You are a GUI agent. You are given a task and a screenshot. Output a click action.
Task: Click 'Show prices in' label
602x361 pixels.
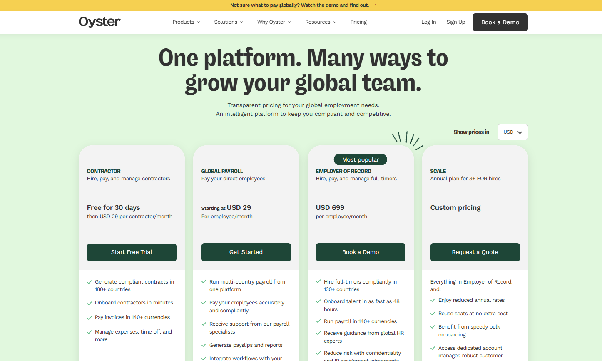tap(471, 132)
